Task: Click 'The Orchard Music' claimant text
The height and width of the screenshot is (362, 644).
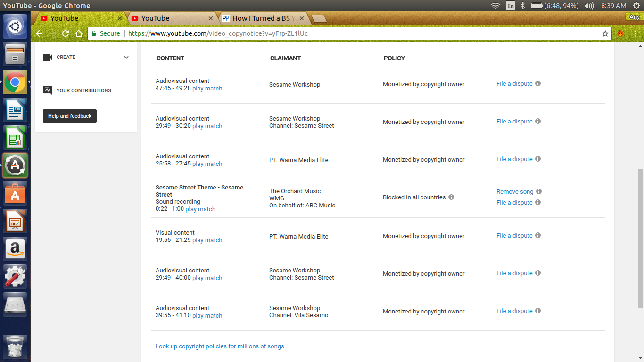Action: (295, 191)
